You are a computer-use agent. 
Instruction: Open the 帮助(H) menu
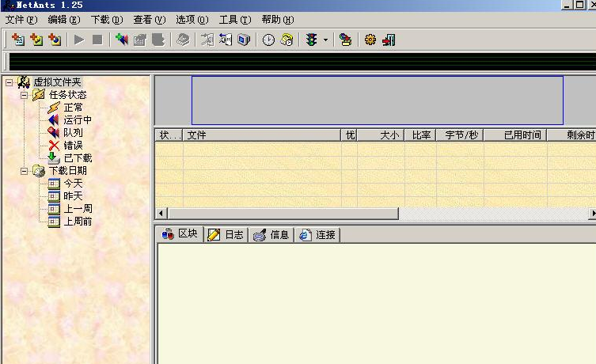click(278, 20)
